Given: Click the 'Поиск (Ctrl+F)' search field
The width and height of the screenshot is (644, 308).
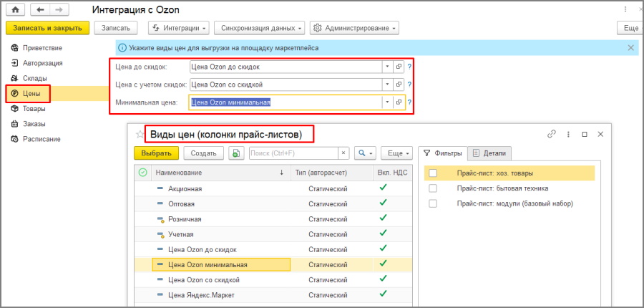Looking at the screenshot, I should pyautogui.click(x=293, y=153).
